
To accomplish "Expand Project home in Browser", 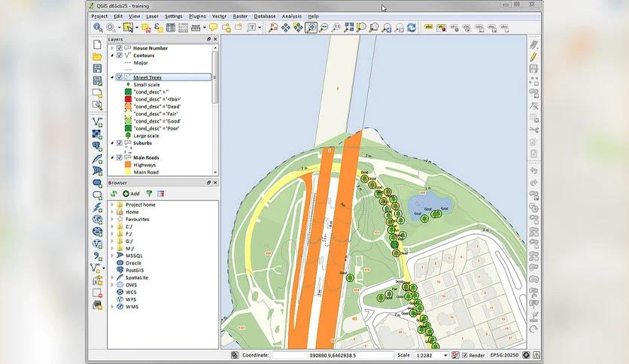I will pyautogui.click(x=112, y=205).
